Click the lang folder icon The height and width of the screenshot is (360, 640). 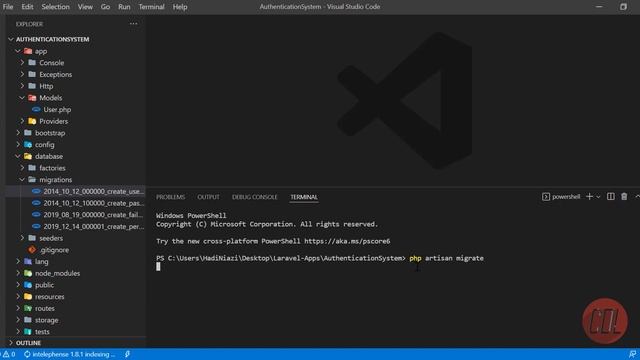[28, 261]
